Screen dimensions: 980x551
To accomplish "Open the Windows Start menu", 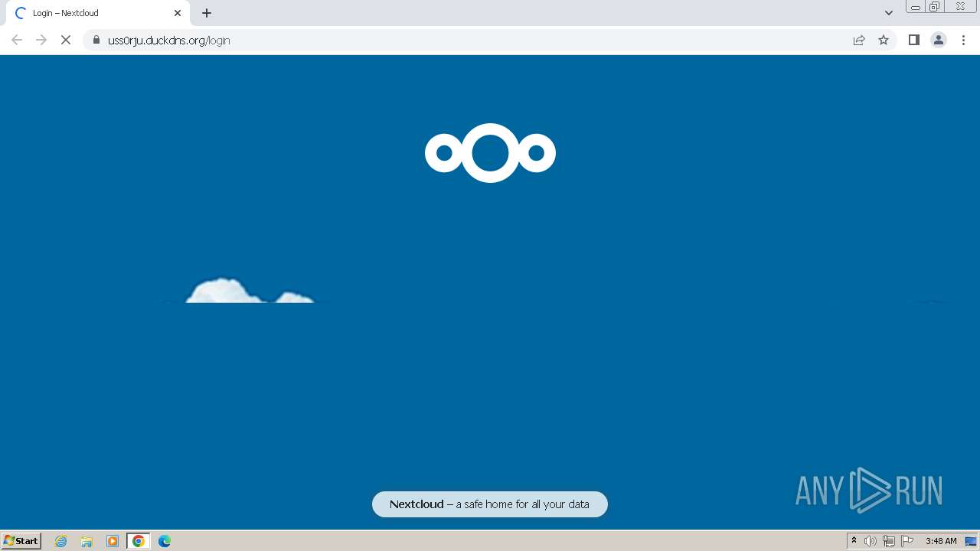I will point(21,541).
